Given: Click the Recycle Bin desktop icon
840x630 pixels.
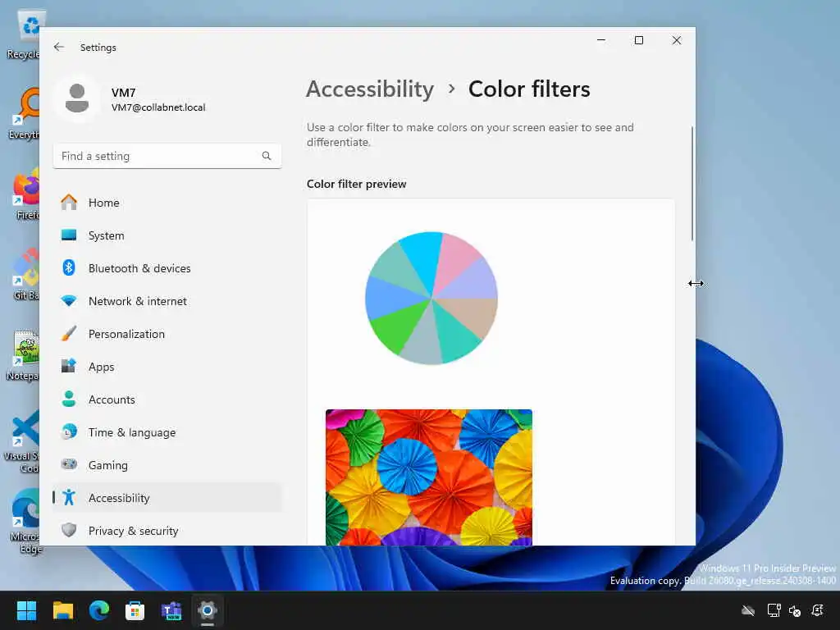Looking at the screenshot, I should pos(24,34).
